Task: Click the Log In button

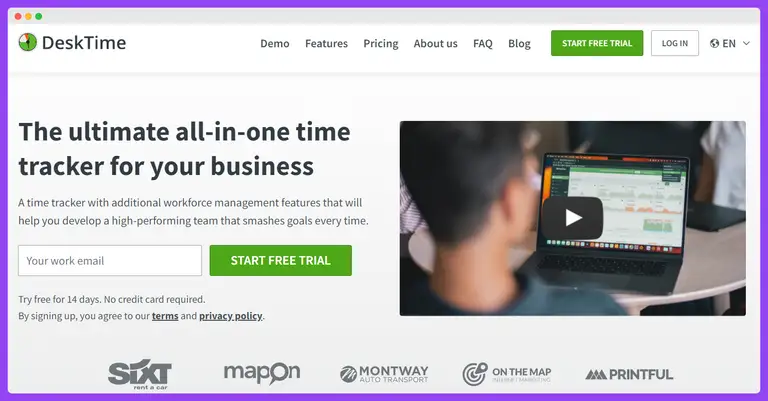Action: pyautogui.click(x=674, y=43)
